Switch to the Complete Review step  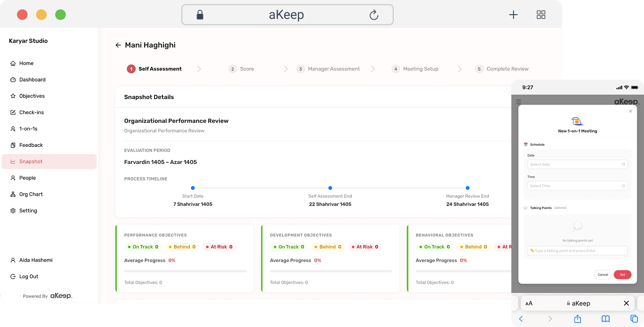point(501,69)
